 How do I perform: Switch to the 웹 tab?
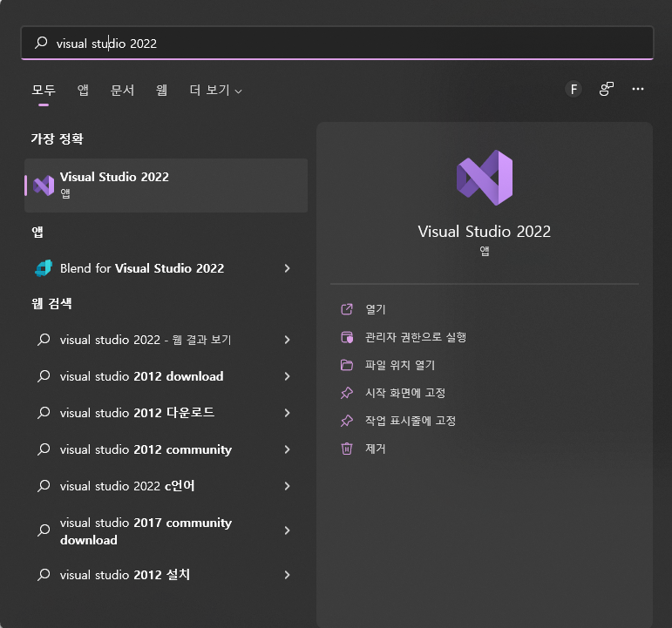pyautogui.click(x=161, y=90)
